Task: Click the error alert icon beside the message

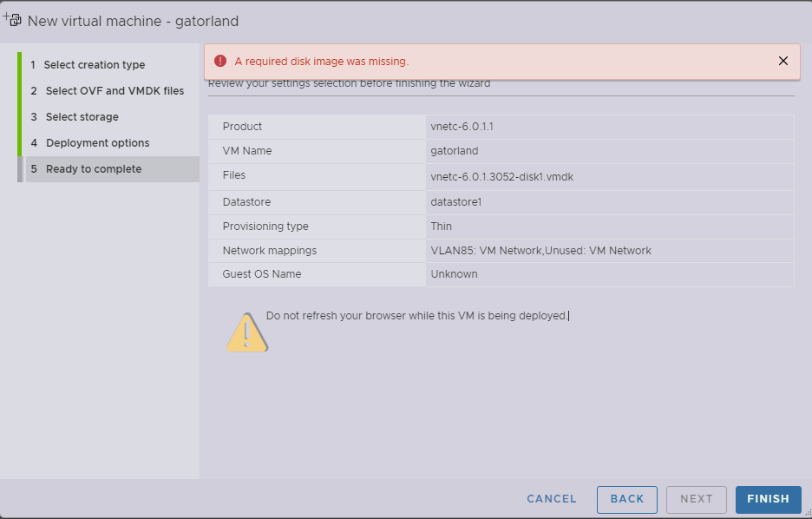Action: pos(225,61)
